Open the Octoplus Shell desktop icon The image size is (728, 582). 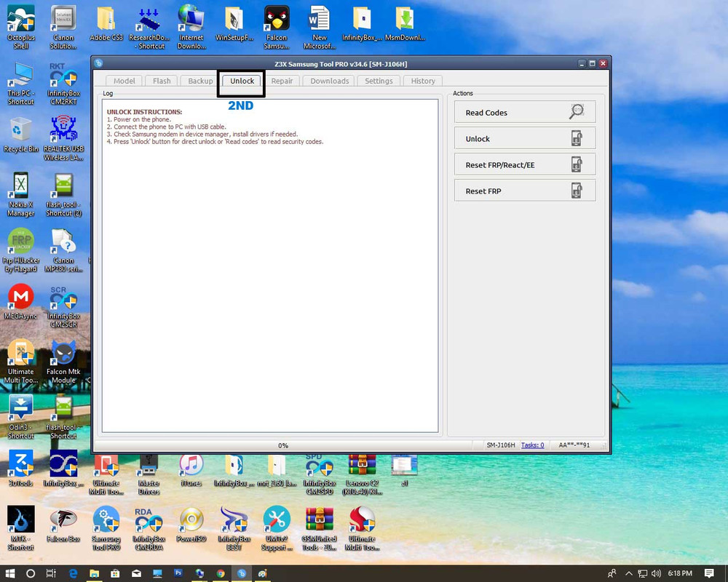pos(21,27)
